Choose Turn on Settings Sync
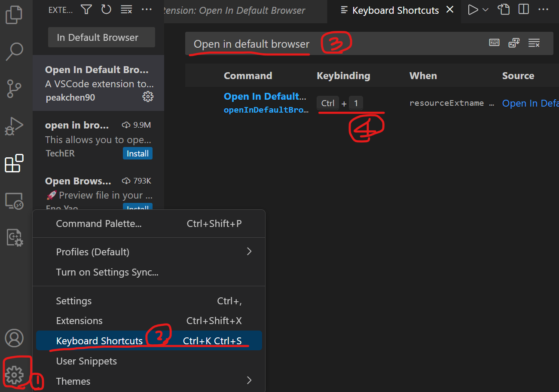The width and height of the screenshot is (559, 392). (x=149, y=272)
